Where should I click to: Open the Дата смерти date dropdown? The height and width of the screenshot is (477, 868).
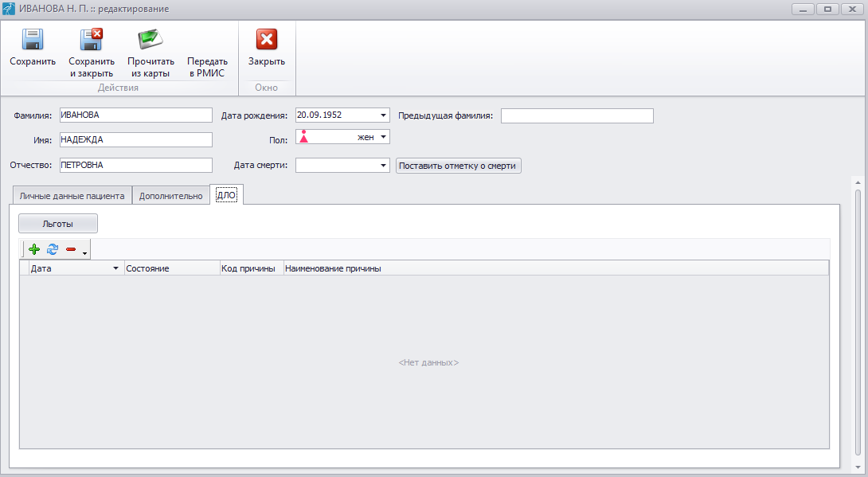(x=383, y=166)
